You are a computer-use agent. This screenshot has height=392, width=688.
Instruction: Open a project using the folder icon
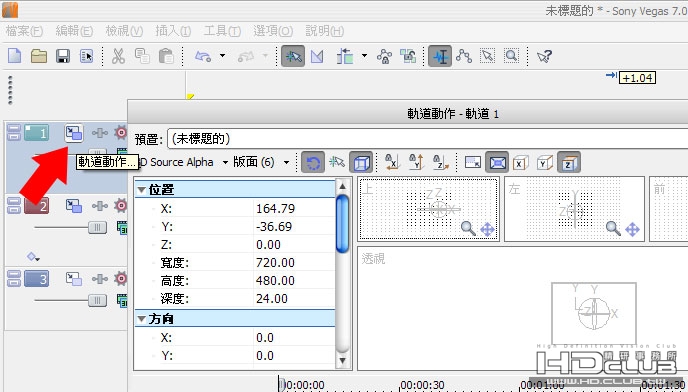pyautogui.click(x=39, y=56)
